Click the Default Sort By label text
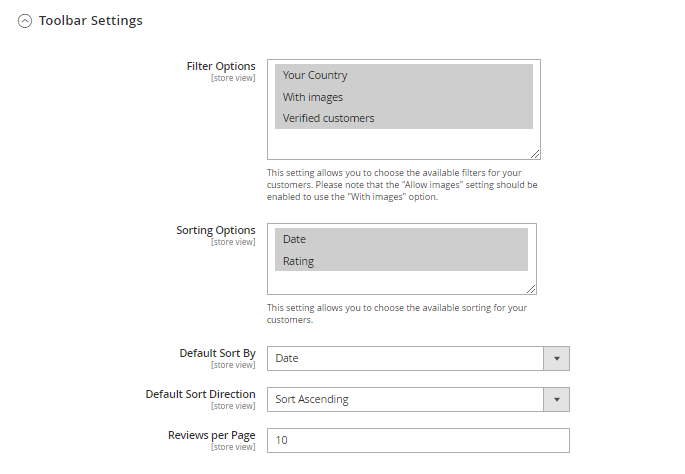Viewport: 685px width, 474px height. coord(217,353)
